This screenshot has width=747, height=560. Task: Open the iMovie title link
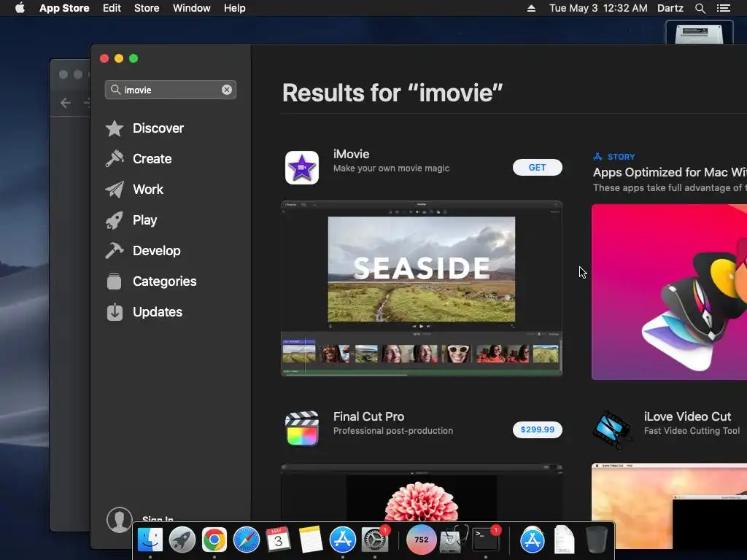point(351,154)
